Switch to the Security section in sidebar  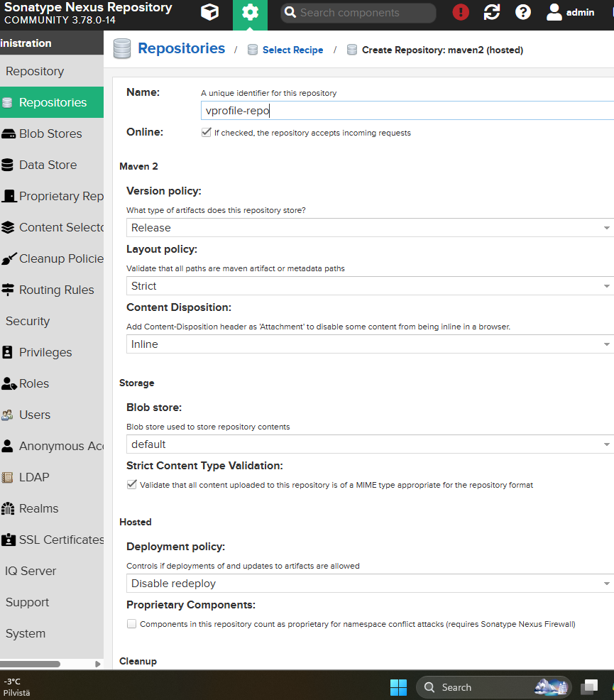[28, 321]
